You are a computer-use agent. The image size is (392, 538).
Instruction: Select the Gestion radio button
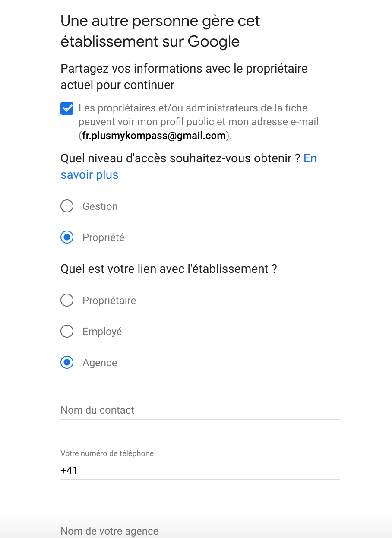click(67, 206)
